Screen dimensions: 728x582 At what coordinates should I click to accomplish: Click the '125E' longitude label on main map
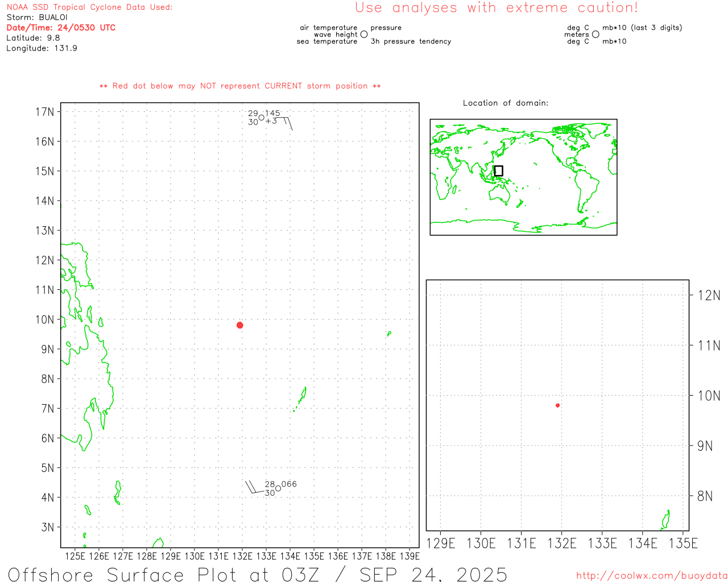[75, 556]
